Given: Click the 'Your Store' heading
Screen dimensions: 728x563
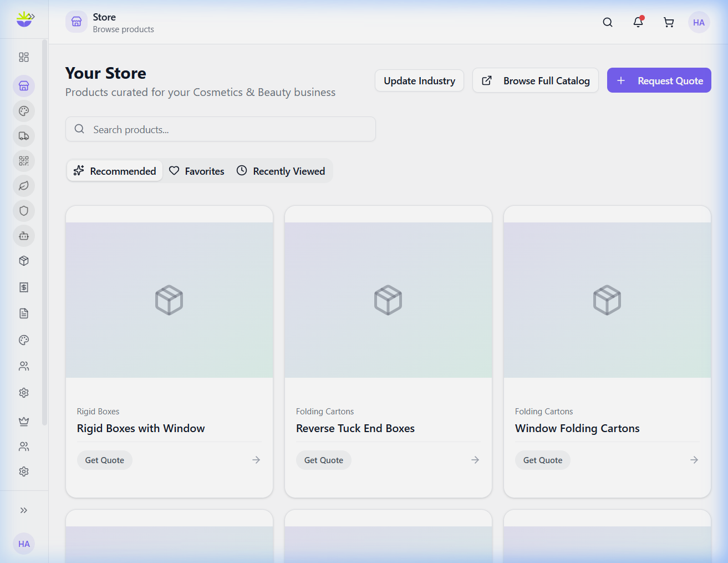Looking at the screenshot, I should 106,73.
